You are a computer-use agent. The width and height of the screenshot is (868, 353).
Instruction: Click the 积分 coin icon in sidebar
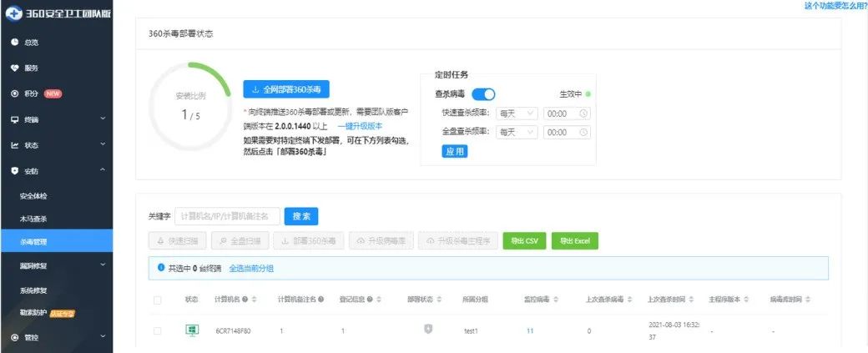click(x=15, y=93)
